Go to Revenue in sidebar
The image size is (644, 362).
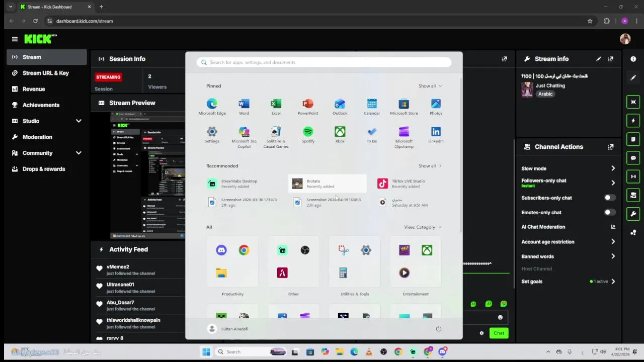click(47, 89)
